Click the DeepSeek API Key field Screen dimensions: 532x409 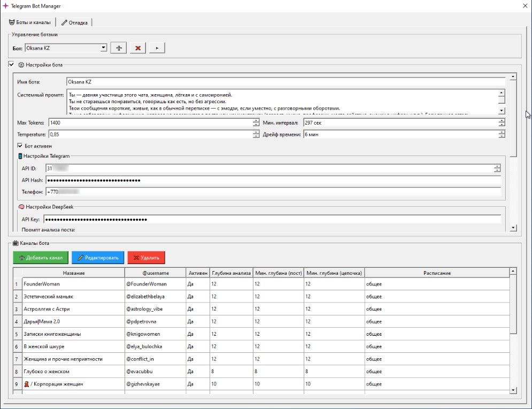click(x=272, y=219)
